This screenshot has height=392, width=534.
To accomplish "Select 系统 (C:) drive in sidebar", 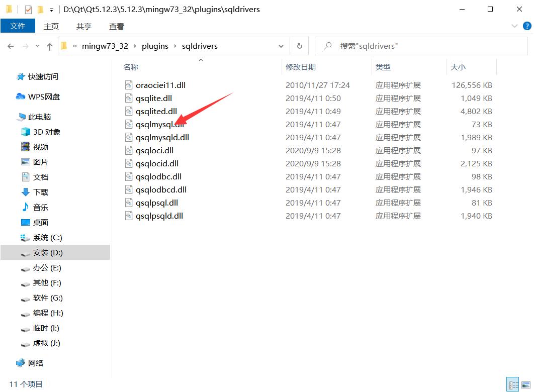I will pos(47,237).
